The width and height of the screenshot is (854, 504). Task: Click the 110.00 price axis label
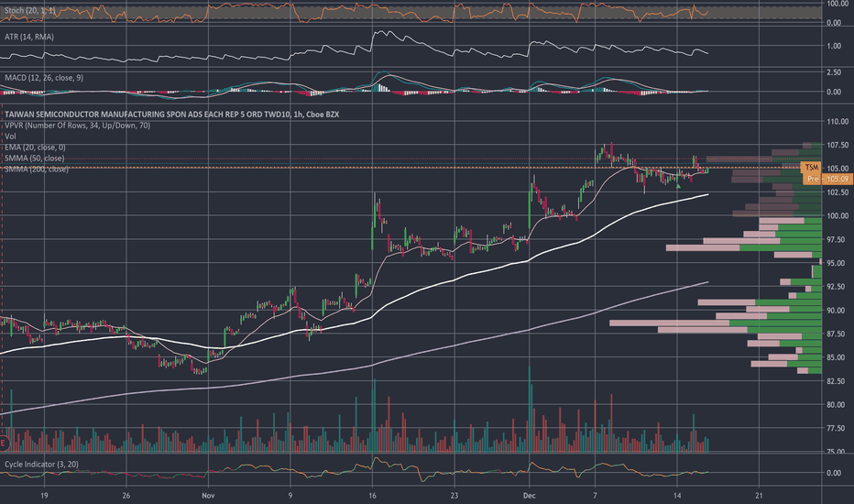838,122
